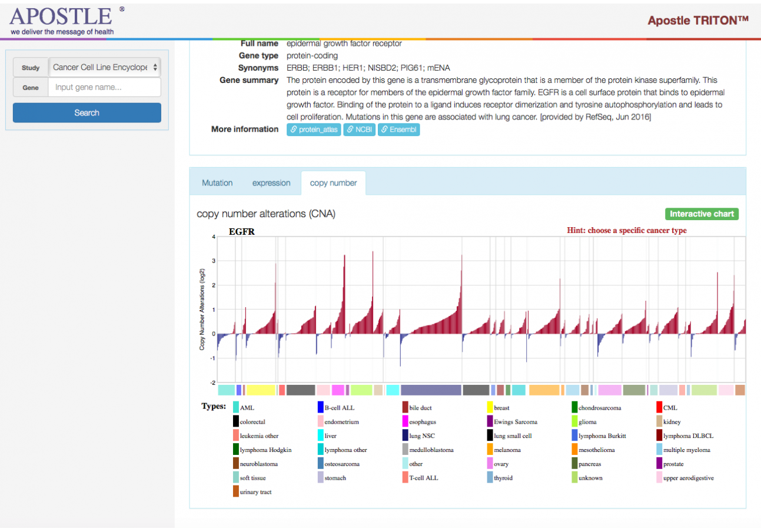
Task: Click the 'copy number alterations (CNA)' heading
Action: (x=266, y=214)
